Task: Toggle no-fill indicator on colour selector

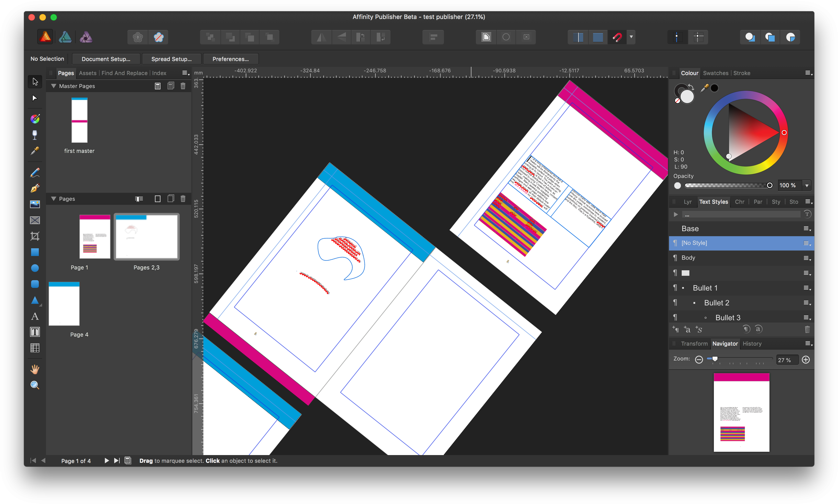Action: (x=677, y=101)
